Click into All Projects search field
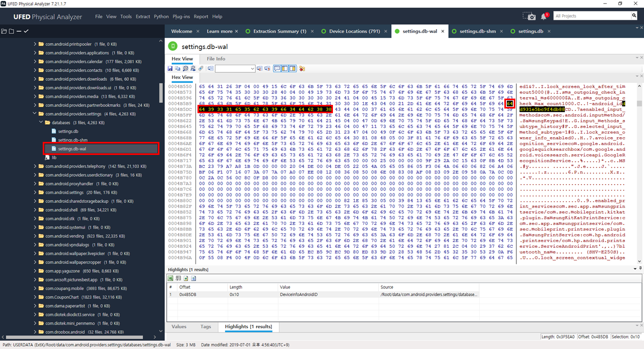This screenshot has width=644, height=349. point(592,16)
